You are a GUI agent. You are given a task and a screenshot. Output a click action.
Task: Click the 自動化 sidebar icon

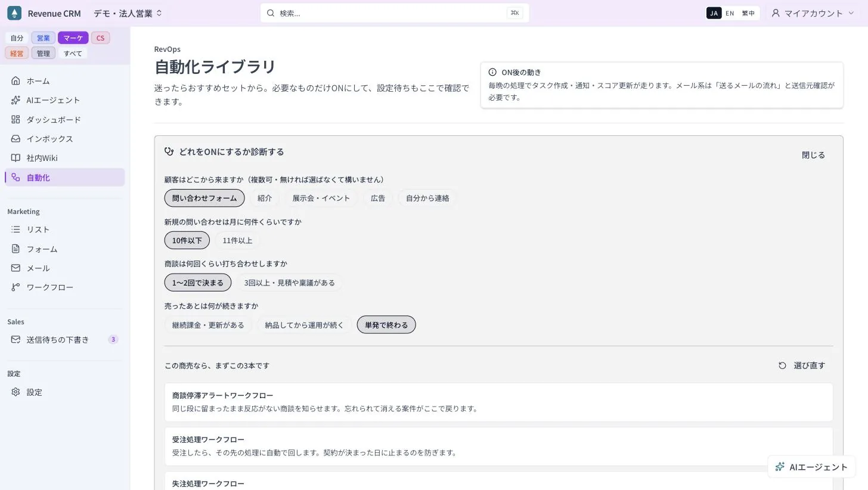click(15, 177)
